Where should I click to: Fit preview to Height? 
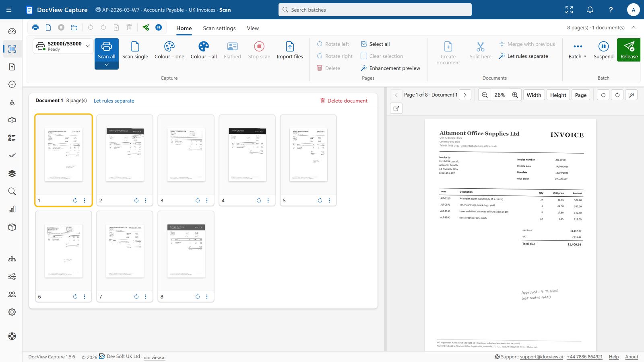(558, 95)
